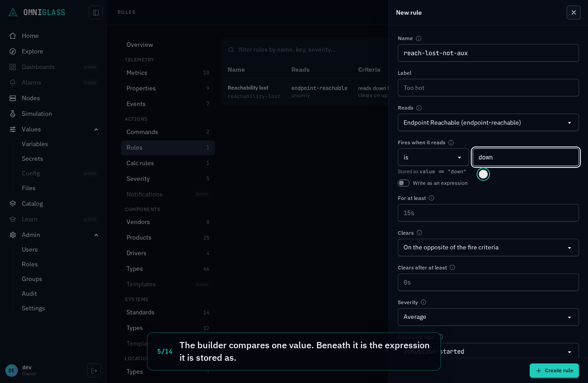Click the DE user avatar
This screenshot has width=588, height=383.
(x=12, y=371)
